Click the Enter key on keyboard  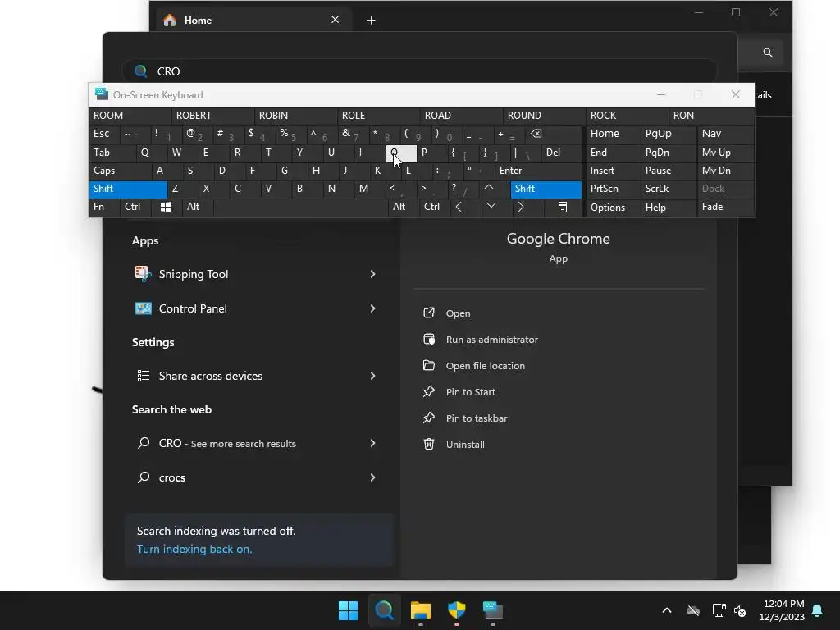point(538,171)
